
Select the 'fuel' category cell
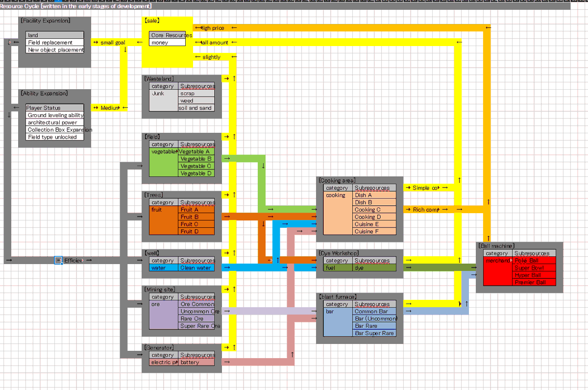[x=338, y=268]
